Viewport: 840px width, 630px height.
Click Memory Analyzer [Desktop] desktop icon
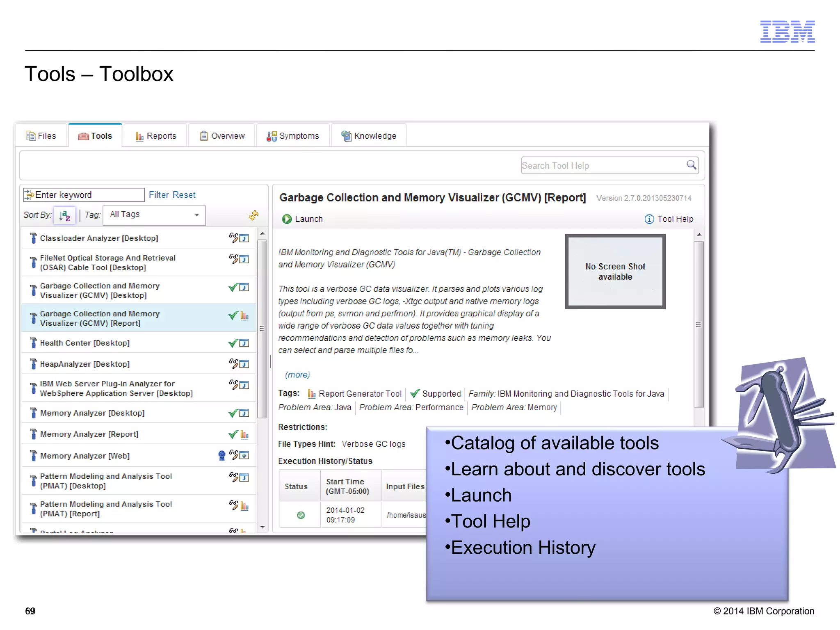(244, 413)
